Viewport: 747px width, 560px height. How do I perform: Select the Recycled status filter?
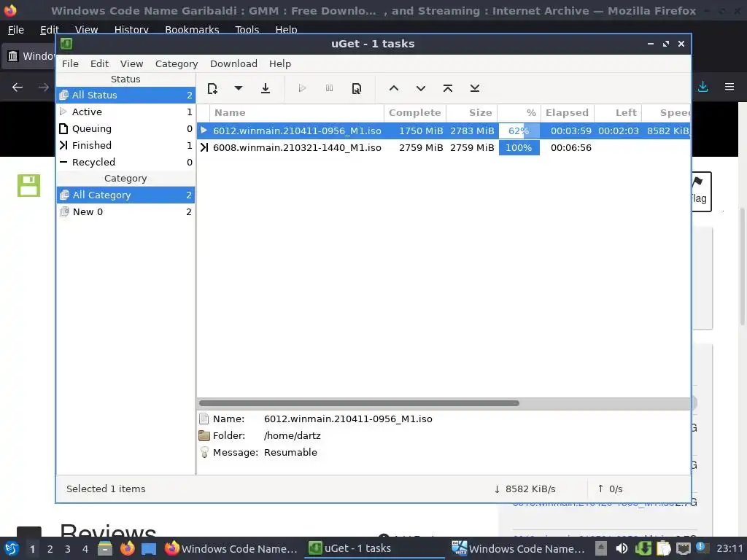tap(125, 162)
